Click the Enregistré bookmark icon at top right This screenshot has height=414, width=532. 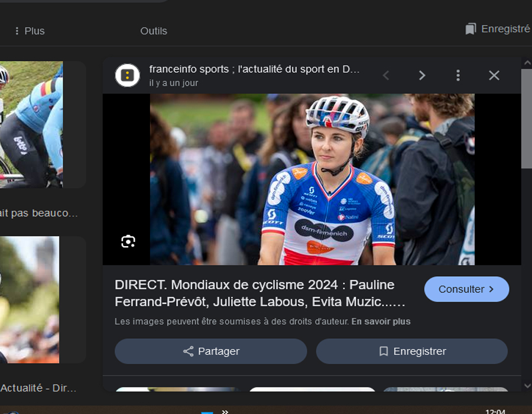click(471, 27)
